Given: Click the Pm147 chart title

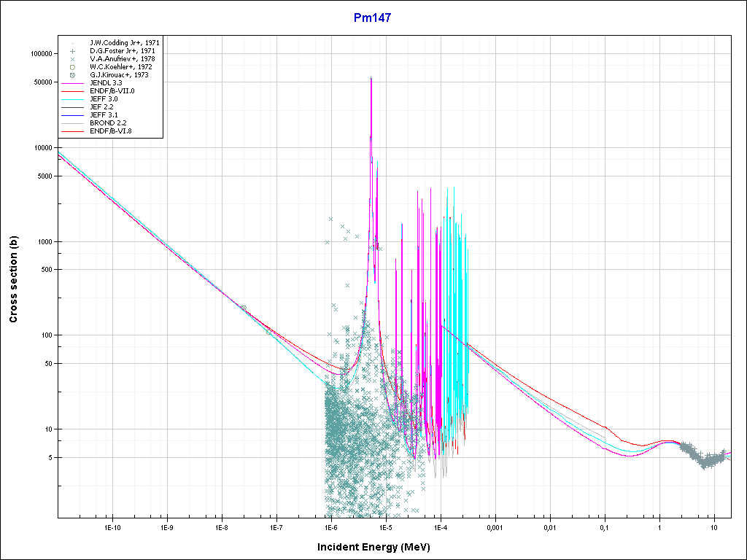Looking at the screenshot, I should (373, 18).
